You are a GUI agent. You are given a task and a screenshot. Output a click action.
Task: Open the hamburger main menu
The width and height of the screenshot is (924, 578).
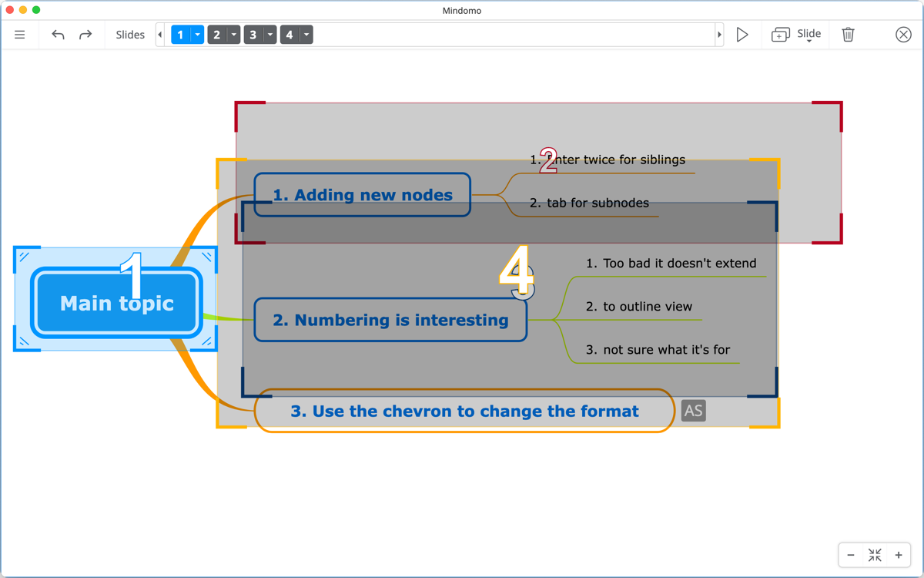tap(20, 35)
